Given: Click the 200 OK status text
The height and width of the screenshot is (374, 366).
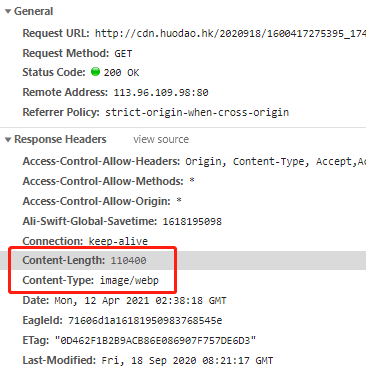Looking at the screenshot, I should point(121,72).
